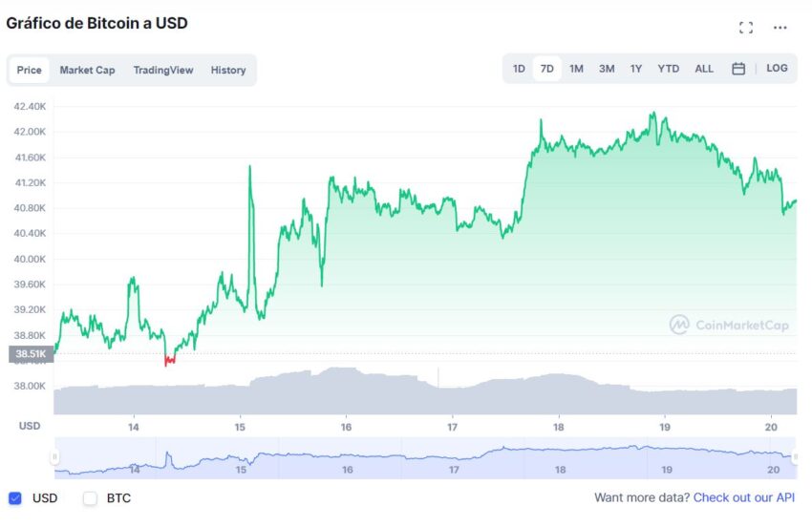Uncheck the USD currency checkbox
Viewport: 812px width, 527px height.
point(15,498)
